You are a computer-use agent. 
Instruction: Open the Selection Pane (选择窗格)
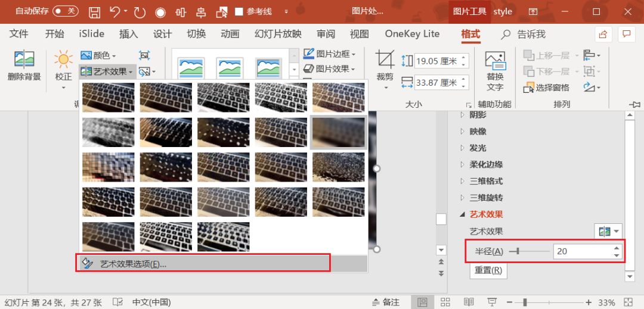tap(546, 88)
